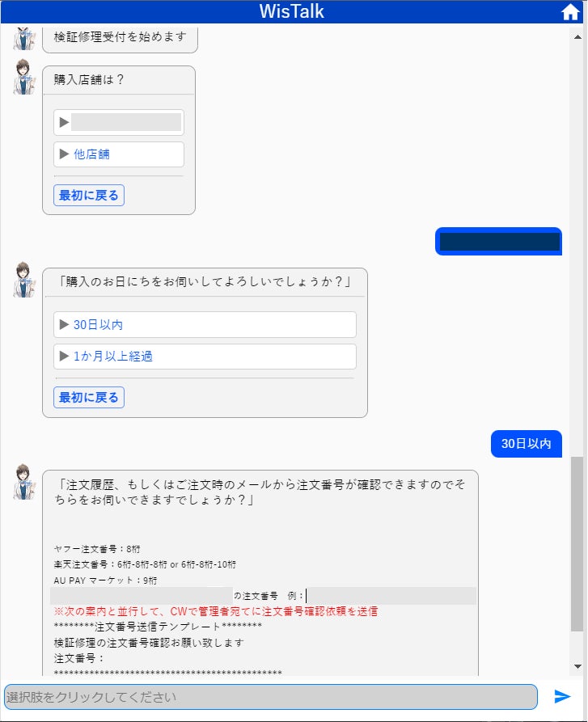Click the arrow marker beside 他店舗
Image resolution: width=588 pixels, height=722 pixels.
[65, 154]
